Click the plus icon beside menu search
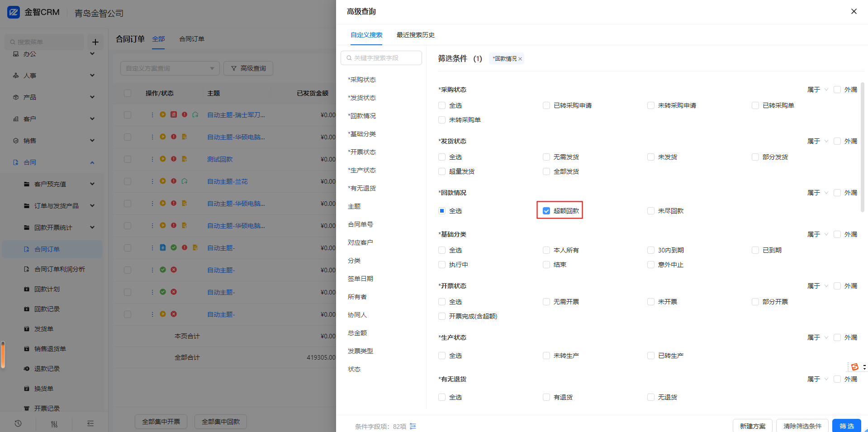The image size is (868, 432). pyautogui.click(x=95, y=42)
